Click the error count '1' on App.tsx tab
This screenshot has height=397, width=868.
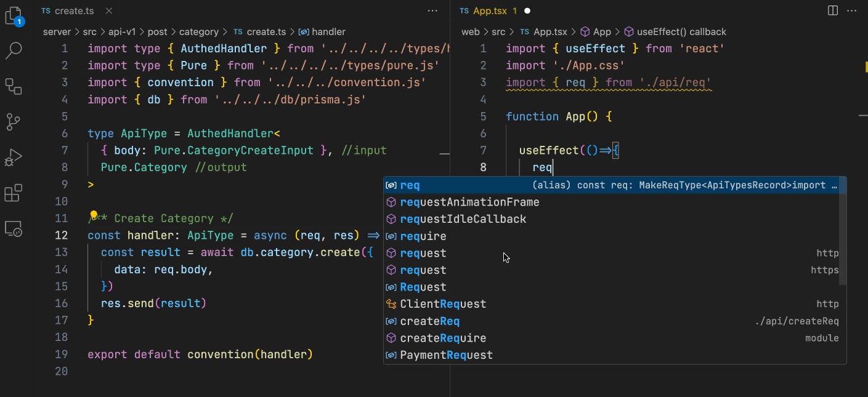pyautogui.click(x=515, y=11)
